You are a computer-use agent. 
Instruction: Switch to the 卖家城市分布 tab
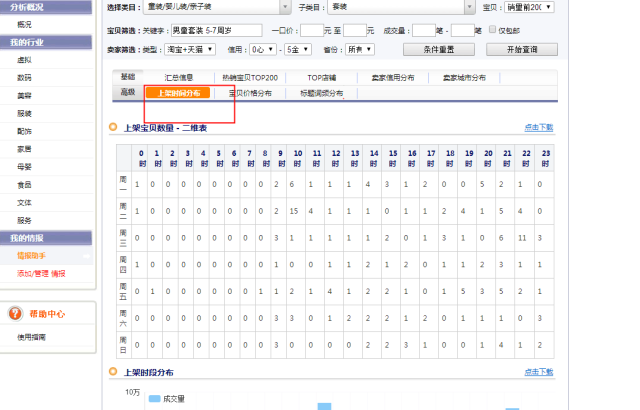pyautogui.click(x=464, y=78)
